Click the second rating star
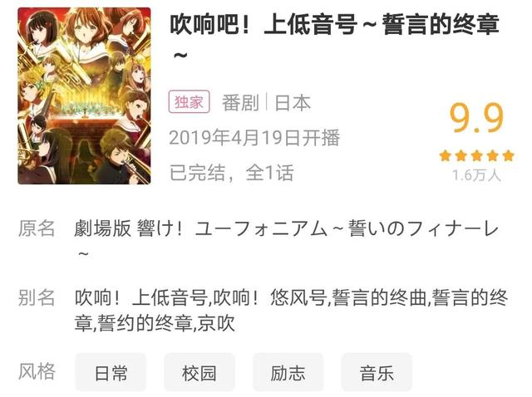The height and width of the screenshot is (397, 532). [x=461, y=156]
